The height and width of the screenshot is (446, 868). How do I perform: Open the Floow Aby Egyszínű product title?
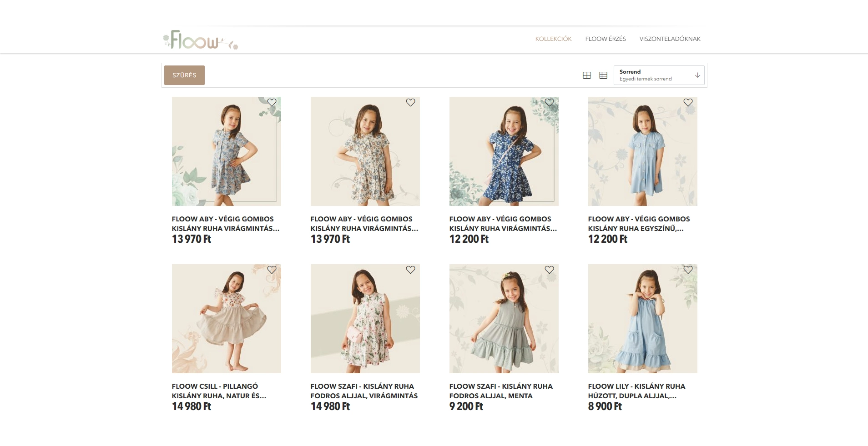point(639,224)
